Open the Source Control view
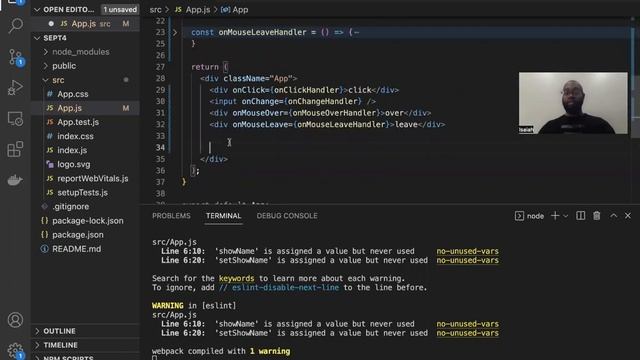This screenshot has height=360, width=640. point(16,57)
